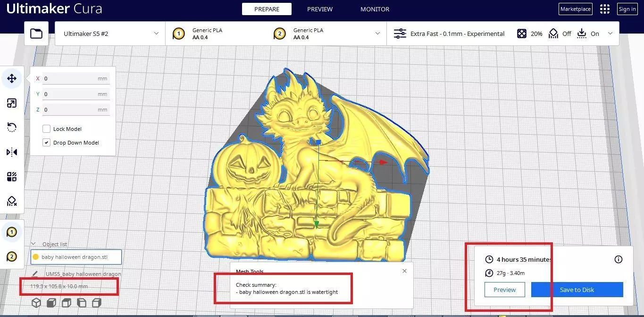The width and height of the screenshot is (644, 317).
Task: Select extruder 2 in left toolbar
Action: [x=12, y=257]
